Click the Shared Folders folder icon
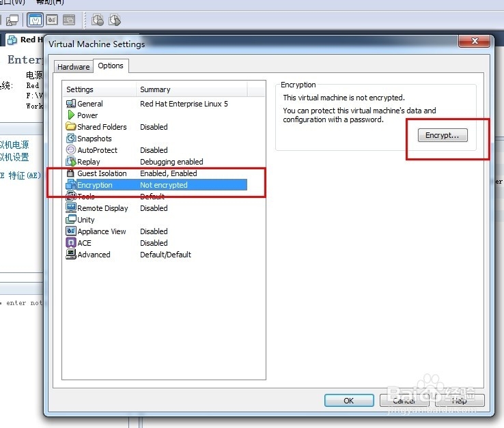 pyautogui.click(x=71, y=126)
